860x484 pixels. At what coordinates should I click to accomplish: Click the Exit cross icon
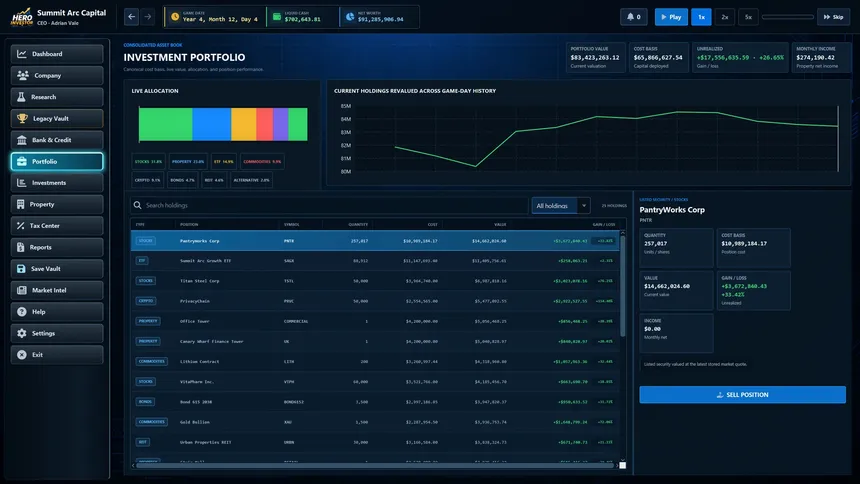[21, 354]
